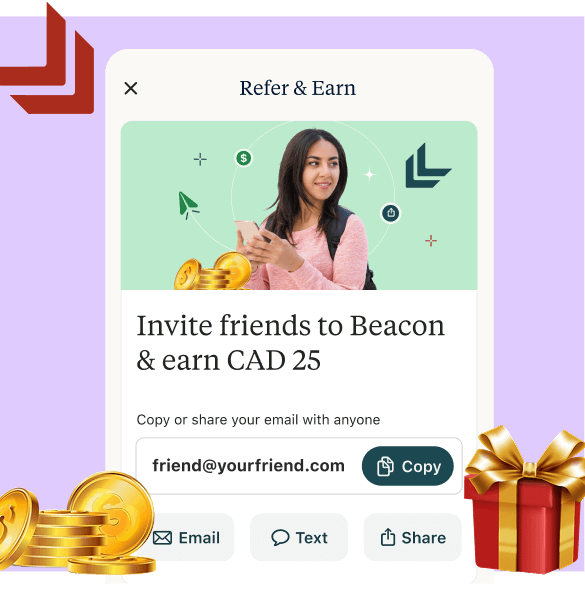Click the Copy button
Screen dimensions: 585x595
point(408,466)
